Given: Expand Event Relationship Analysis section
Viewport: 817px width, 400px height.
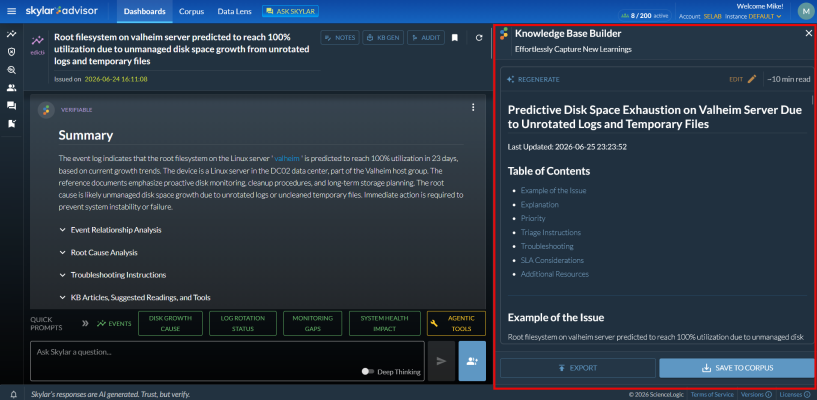Looking at the screenshot, I should [110, 230].
